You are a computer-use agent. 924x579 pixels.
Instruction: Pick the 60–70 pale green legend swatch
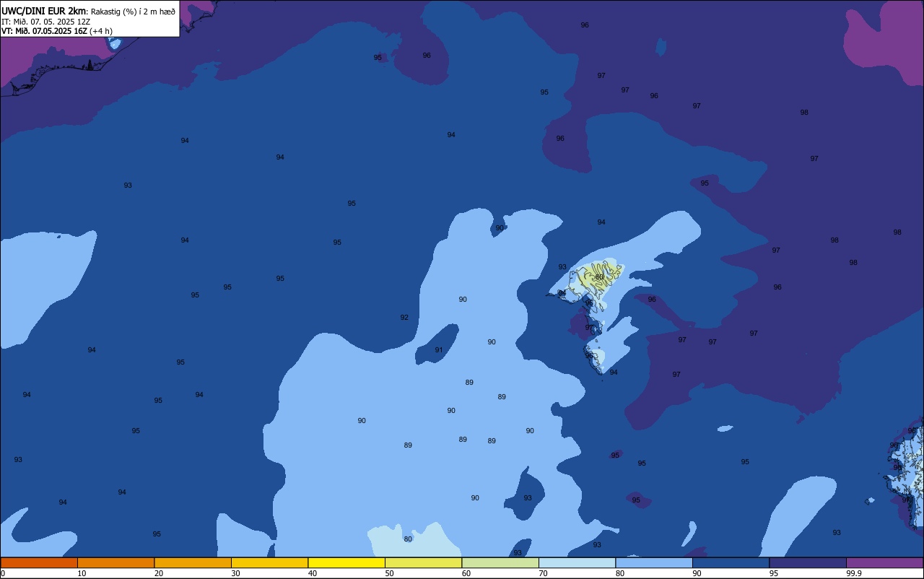tap(500, 562)
